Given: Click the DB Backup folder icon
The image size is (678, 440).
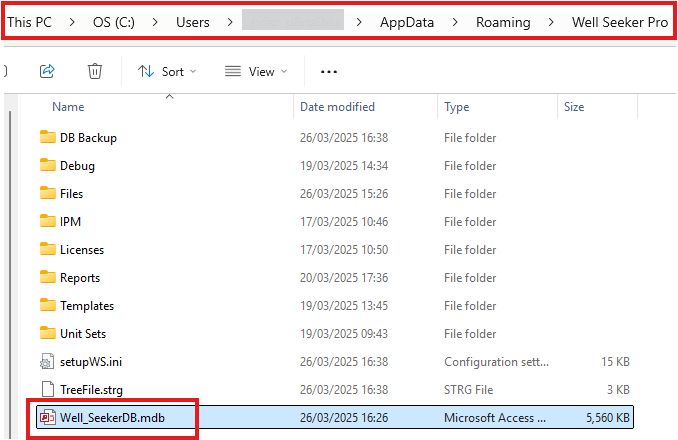Looking at the screenshot, I should coord(47,138).
